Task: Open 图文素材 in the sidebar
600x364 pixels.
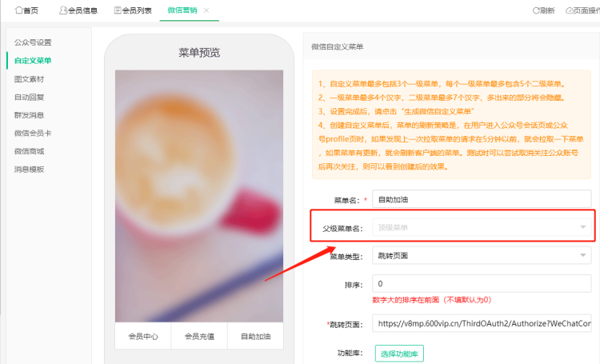Action: 30,79
